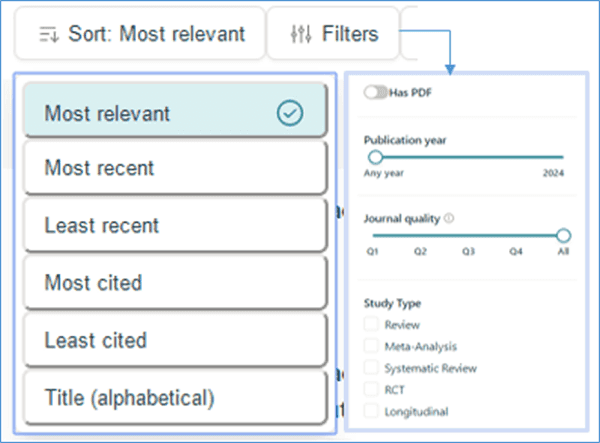
Task: Toggle the Has PDF switch
Action: [375, 92]
